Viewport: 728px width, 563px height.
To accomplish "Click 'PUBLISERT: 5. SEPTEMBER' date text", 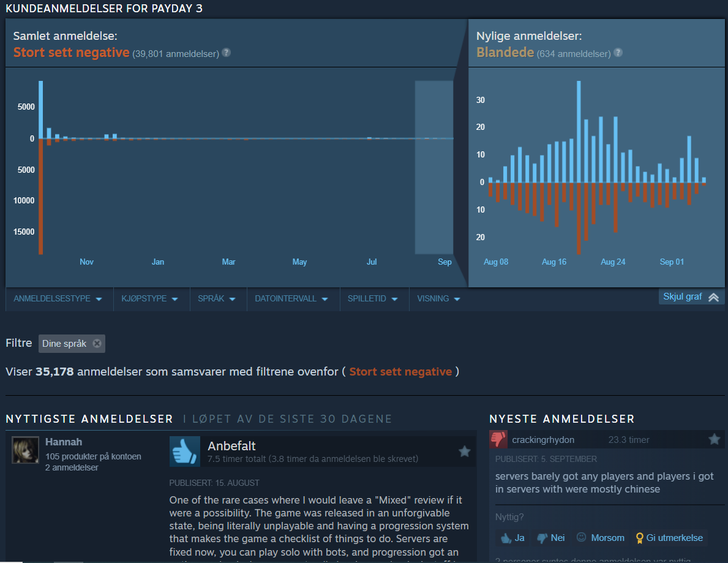I will 546,459.
